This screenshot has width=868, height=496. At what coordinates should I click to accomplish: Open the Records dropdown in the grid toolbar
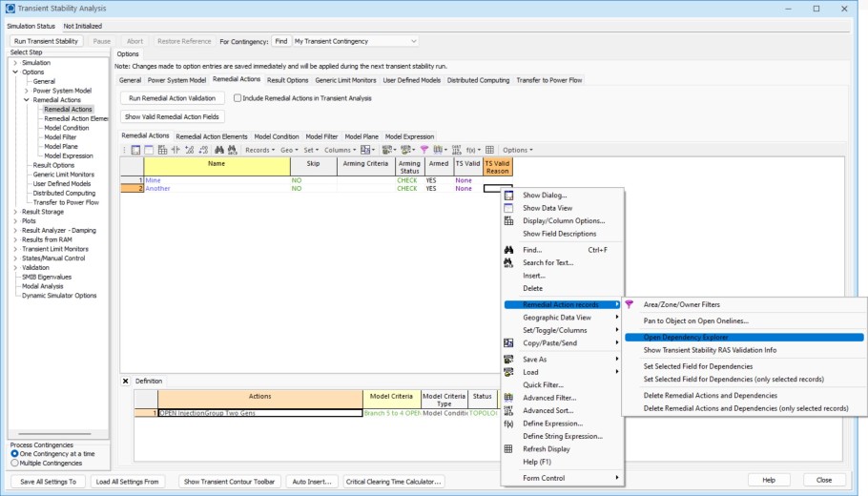click(x=259, y=150)
